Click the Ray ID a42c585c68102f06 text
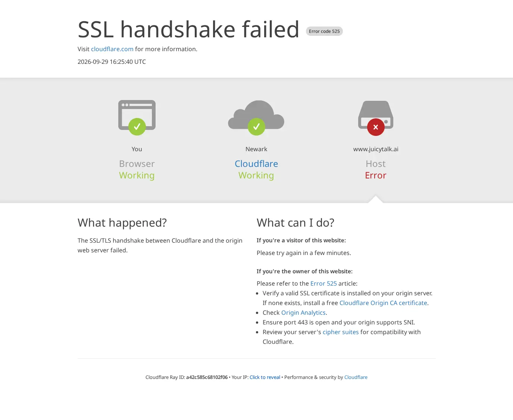The width and height of the screenshot is (513, 420). [207, 377]
